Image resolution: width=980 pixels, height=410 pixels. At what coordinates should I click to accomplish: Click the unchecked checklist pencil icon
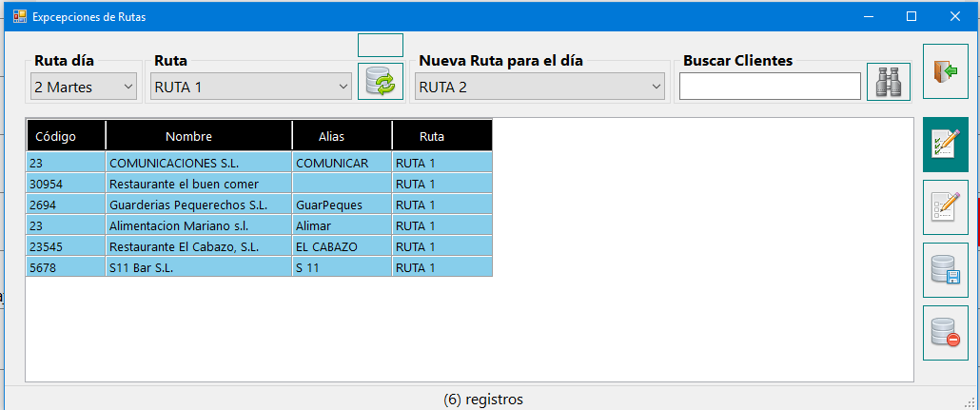click(945, 206)
